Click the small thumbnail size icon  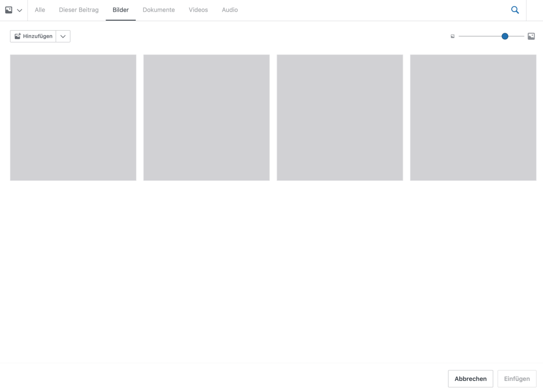click(453, 37)
